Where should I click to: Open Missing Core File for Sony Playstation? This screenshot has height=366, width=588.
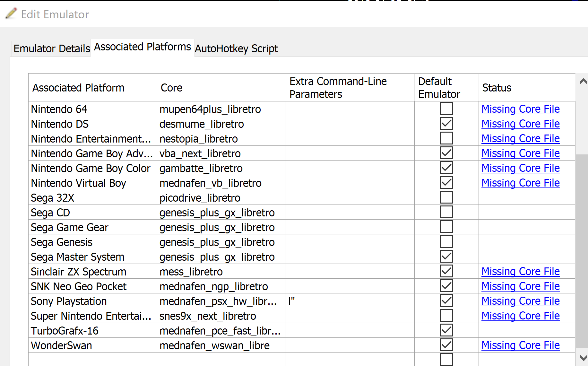pos(520,301)
